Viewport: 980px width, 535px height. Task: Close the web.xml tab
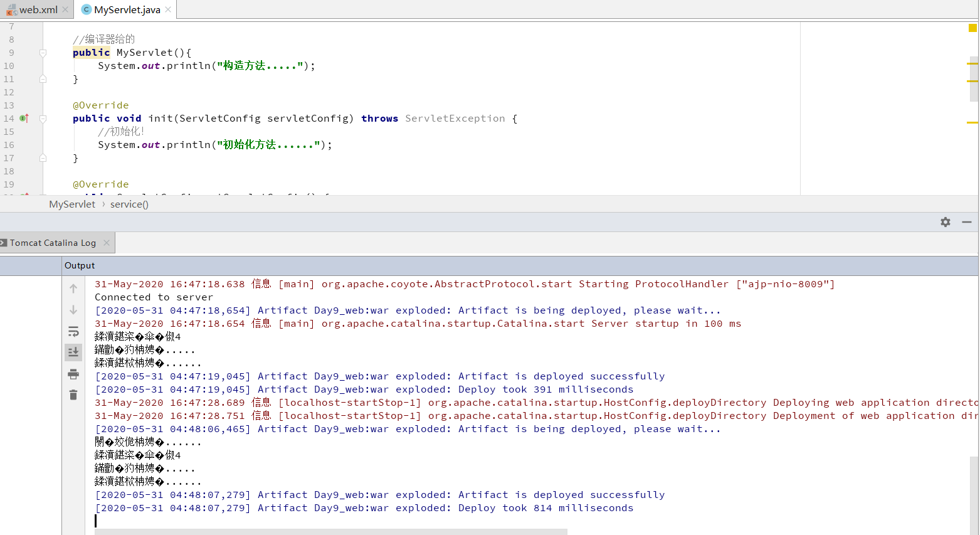[65, 9]
